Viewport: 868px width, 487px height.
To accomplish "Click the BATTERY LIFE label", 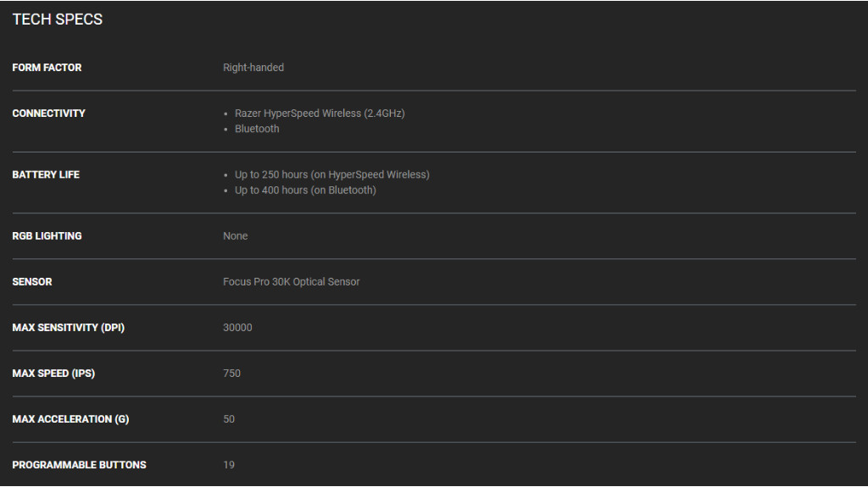I will coord(46,174).
